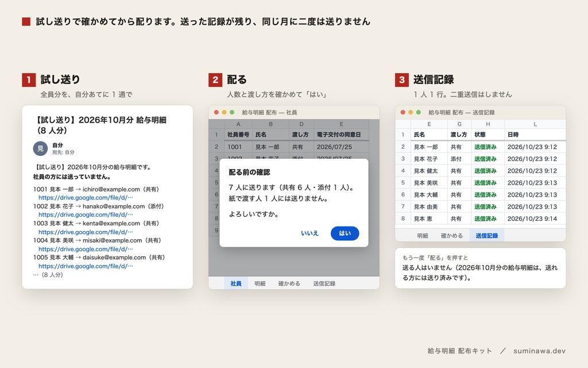Image resolution: width=588 pixels, height=368 pixels.
Task: Open the Drive link under 1005 見本 大輔
Action: (86, 266)
